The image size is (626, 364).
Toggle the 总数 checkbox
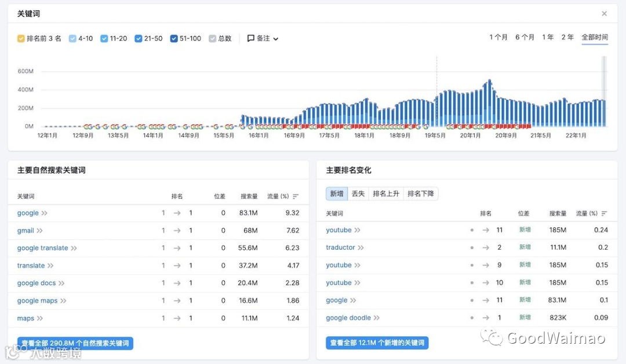coord(212,39)
